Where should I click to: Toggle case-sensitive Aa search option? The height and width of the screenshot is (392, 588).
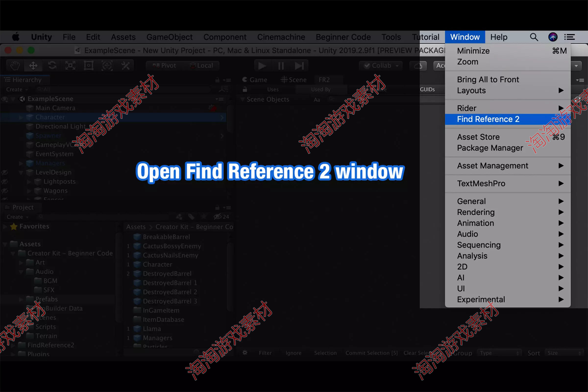tap(317, 100)
